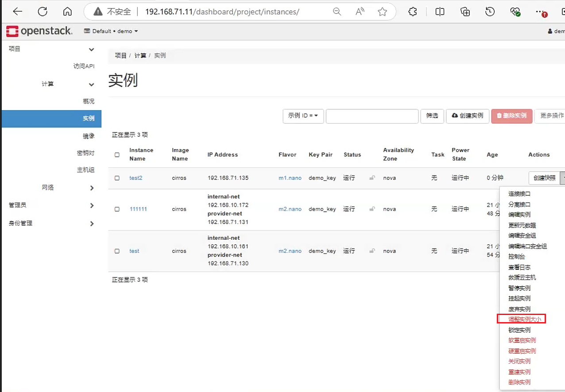Click the zoom magnifier icon in address bar
Screen dimensions: 565x392
tap(337, 12)
